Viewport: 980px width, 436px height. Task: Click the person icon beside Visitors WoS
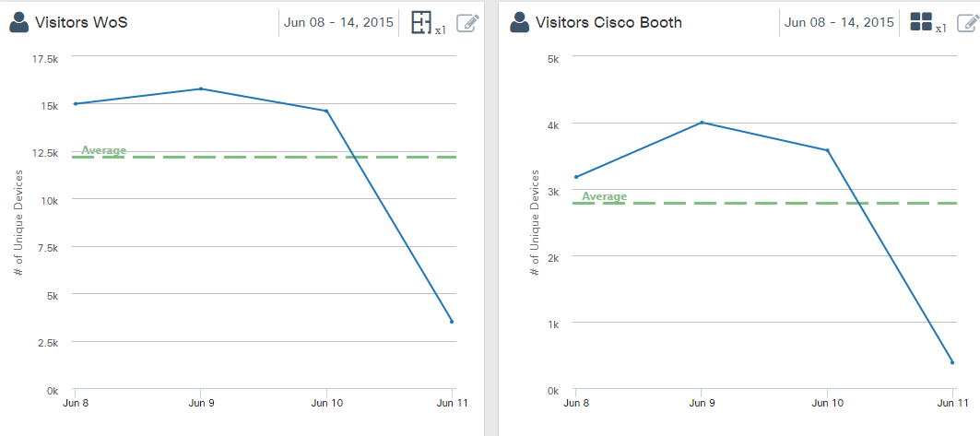(19, 23)
